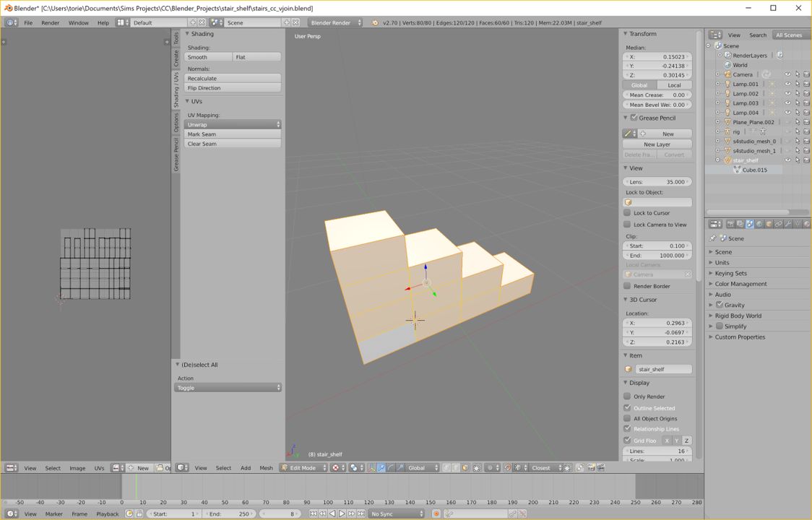This screenshot has height=520, width=812.
Task: Open the No Sync dropdown in timeline
Action: [x=396, y=513]
